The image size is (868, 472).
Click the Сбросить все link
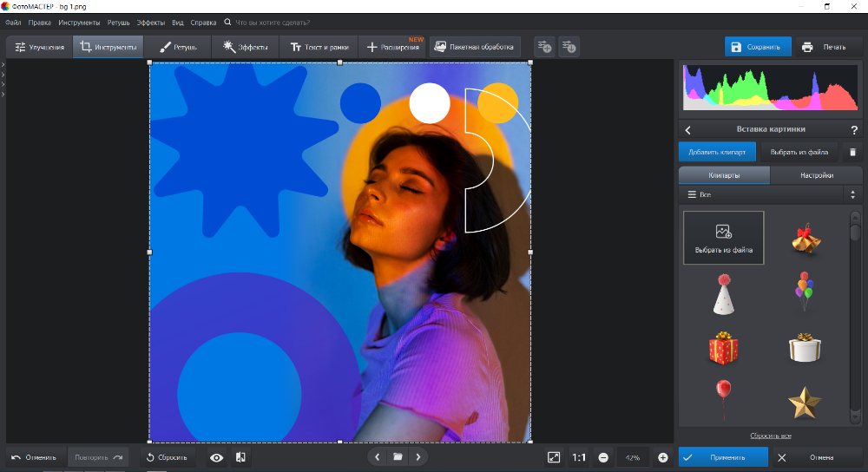pos(770,436)
